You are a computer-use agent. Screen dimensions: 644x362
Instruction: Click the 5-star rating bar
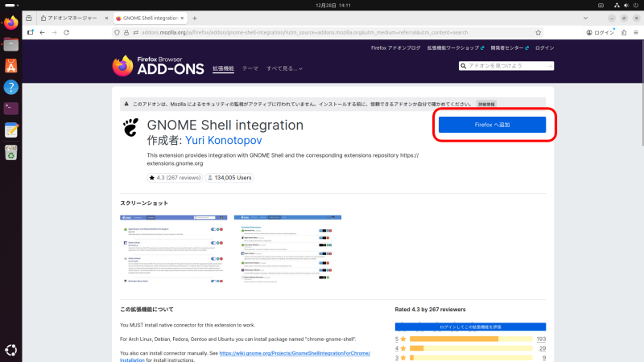click(x=471, y=339)
